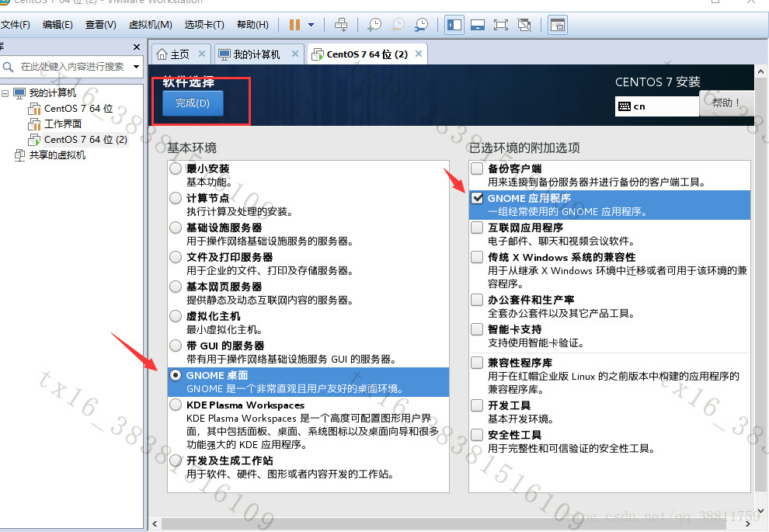Image resolution: width=769 pixels, height=532 pixels.
Task: Select 工作界面 in the library tree
Action: 63,124
